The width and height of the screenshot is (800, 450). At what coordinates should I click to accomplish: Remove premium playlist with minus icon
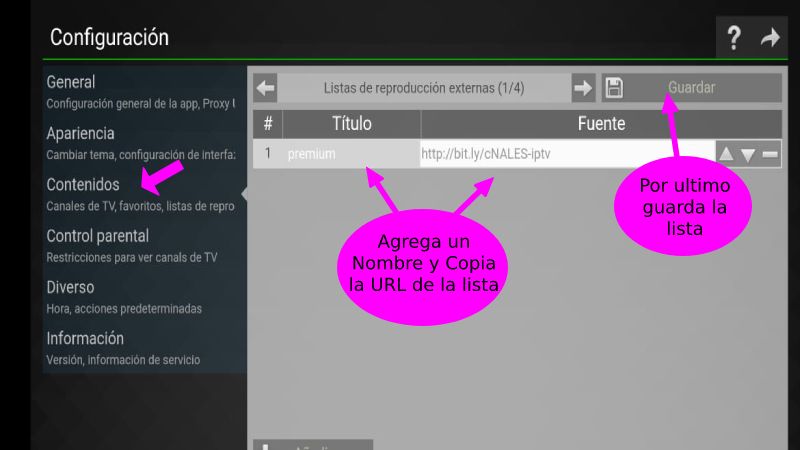[770, 154]
